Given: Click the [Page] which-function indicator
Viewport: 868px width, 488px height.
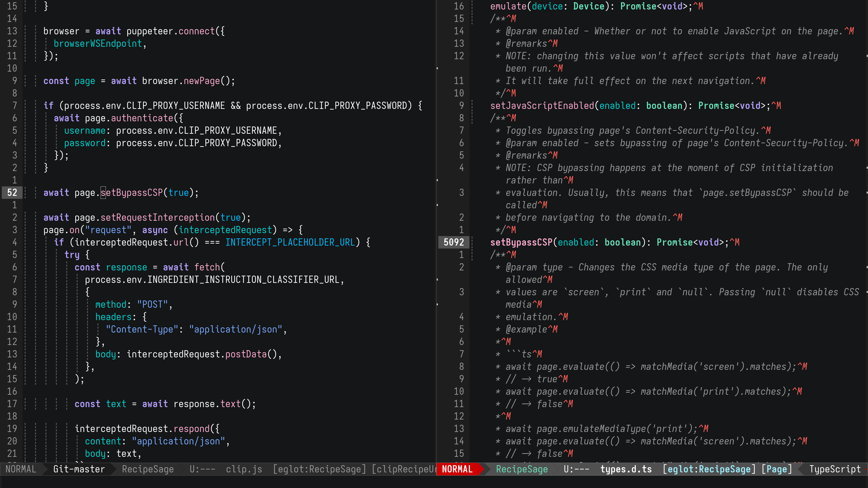Looking at the screenshot, I should pyautogui.click(x=776, y=469).
